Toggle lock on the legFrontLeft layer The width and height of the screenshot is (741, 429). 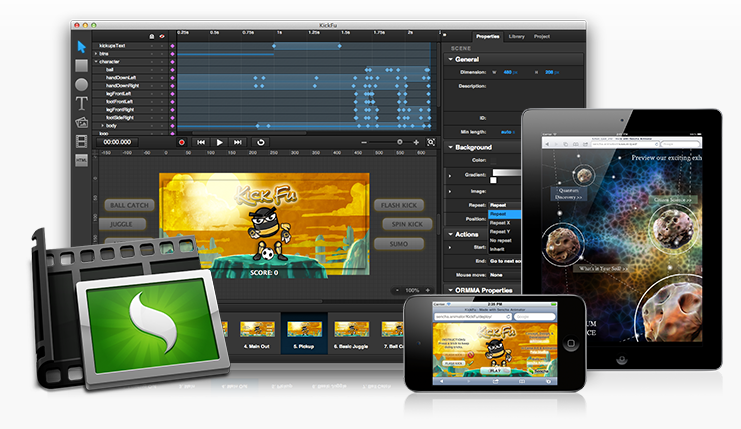152,94
